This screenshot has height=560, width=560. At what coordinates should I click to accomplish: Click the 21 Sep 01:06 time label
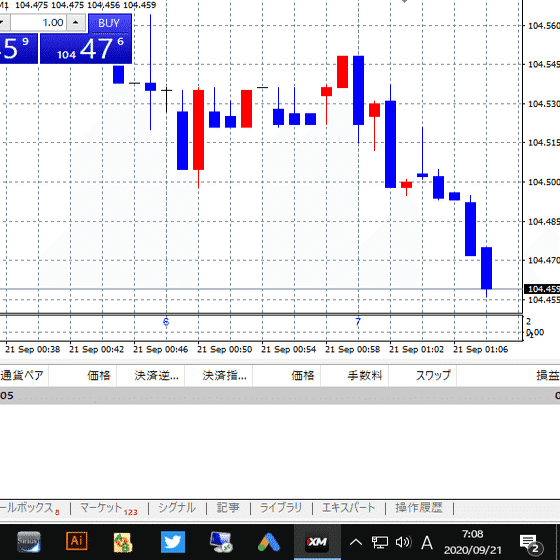click(480, 349)
